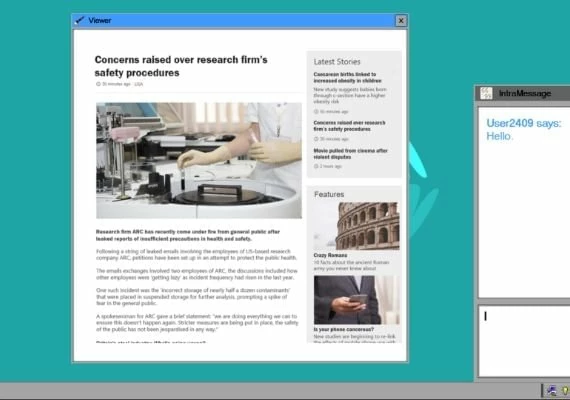This screenshot has width=570, height=400.
Task: Close the Viewer window
Action: tap(401, 21)
